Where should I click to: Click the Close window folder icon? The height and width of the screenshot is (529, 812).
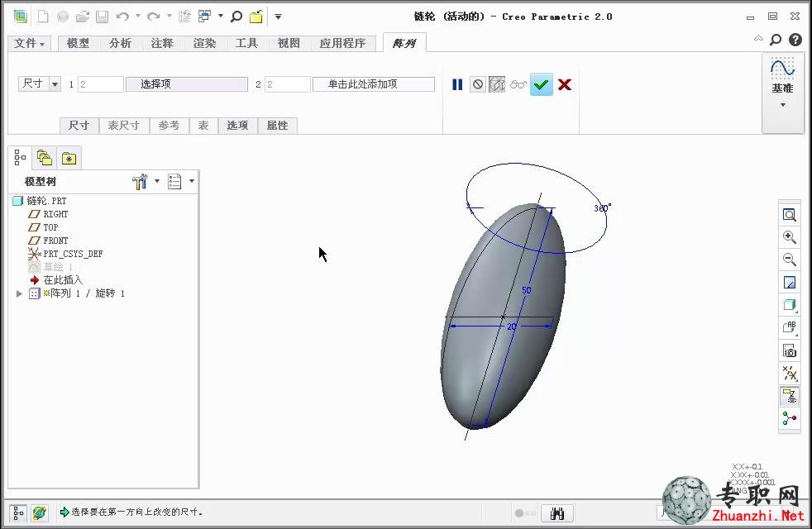(x=256, y=17)
